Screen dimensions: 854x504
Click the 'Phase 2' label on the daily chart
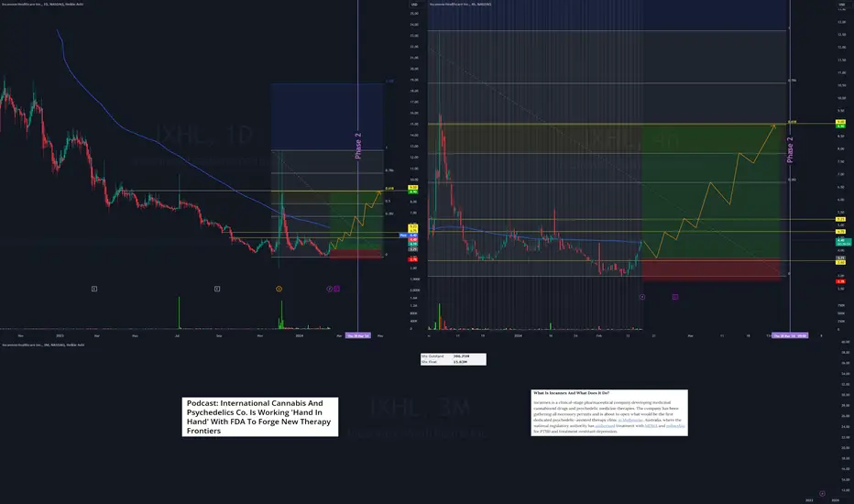click(x=358, y=146)
